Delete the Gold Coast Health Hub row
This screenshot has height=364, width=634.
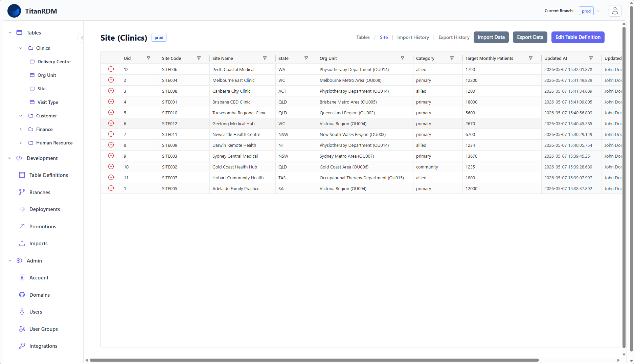click(111, 166)
